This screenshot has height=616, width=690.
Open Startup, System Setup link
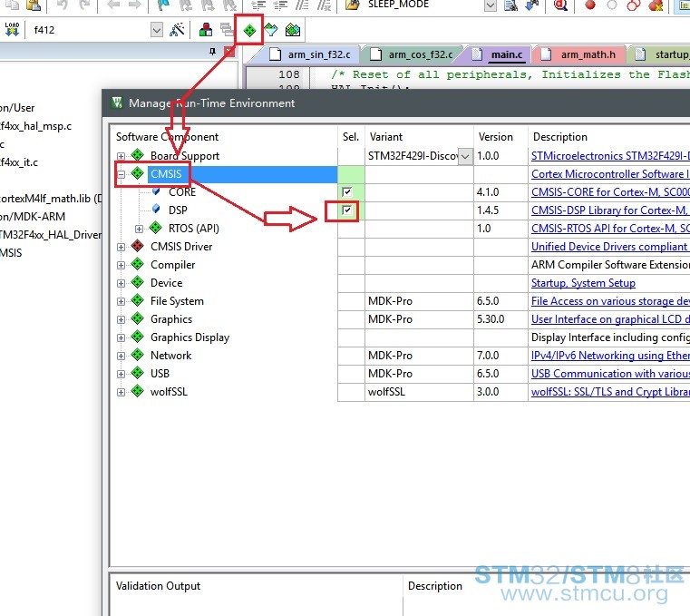coord(583,283)
